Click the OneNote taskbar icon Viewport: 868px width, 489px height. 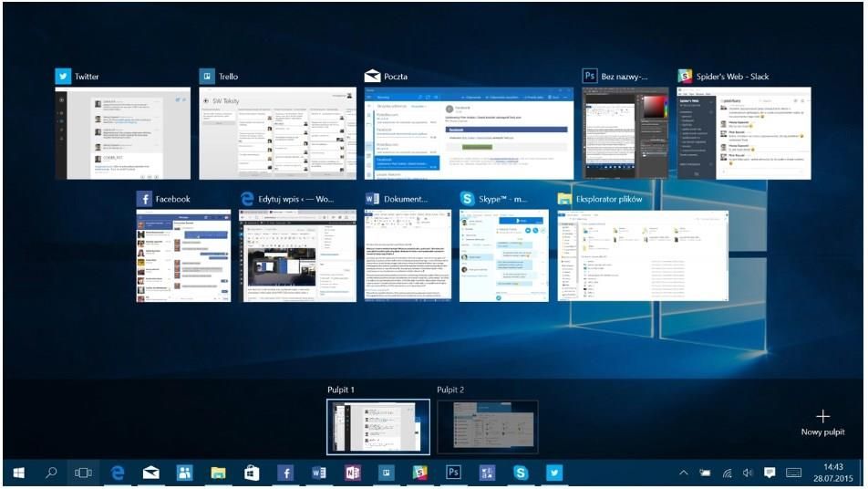pos(353,473)
